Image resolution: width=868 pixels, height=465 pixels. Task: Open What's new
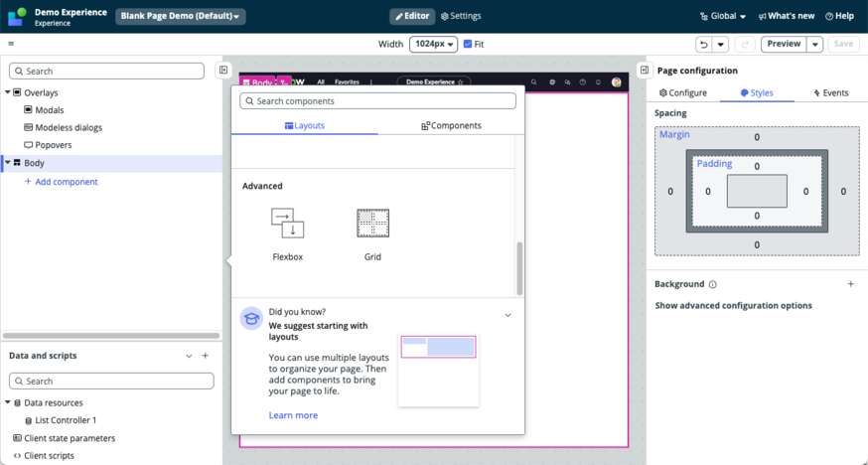click(787, 16)
